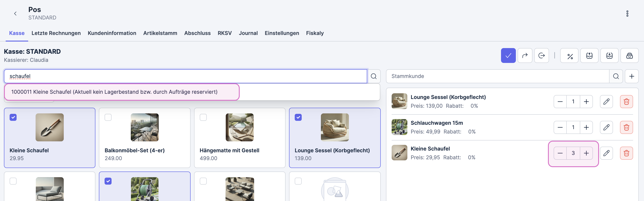Click the purple checkmark confirm button
The width and height of the screenshot is (644, 201).
508,55
